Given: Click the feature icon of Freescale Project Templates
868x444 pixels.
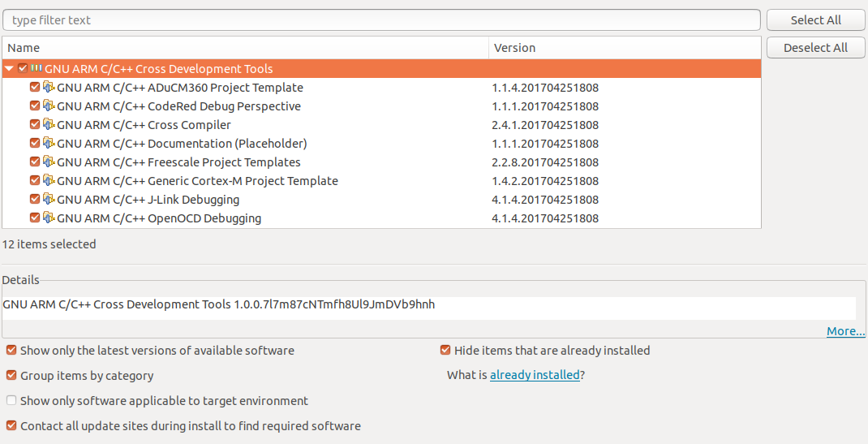Looking at the screenshot, I should pos(49,162).
